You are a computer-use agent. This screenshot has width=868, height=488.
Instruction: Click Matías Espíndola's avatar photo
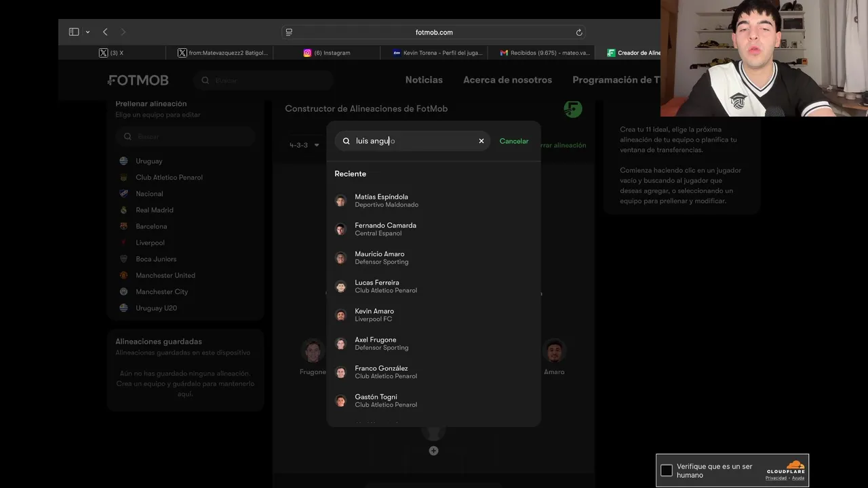point(340,201)
